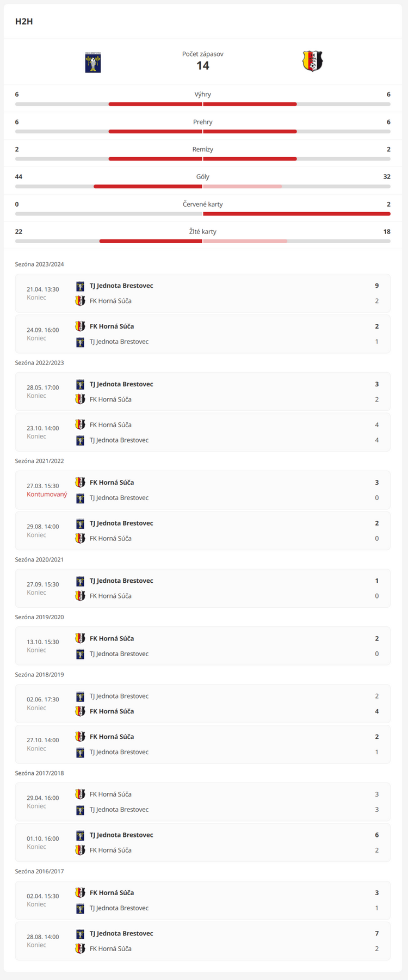This screenshot has height=980, width=408.
Task: Open the 27.10. 14:00 match row date
Action: coord(43,740)
